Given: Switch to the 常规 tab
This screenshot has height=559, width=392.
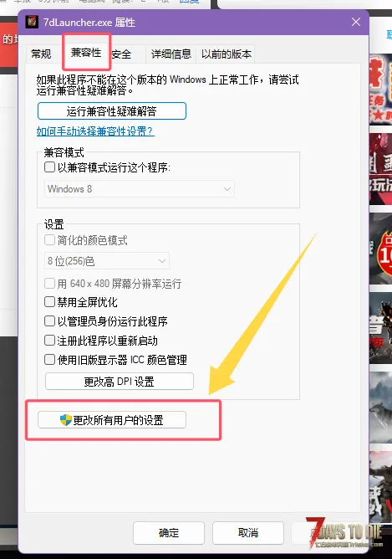Looking at the screenshot, I should coord(41,54).
